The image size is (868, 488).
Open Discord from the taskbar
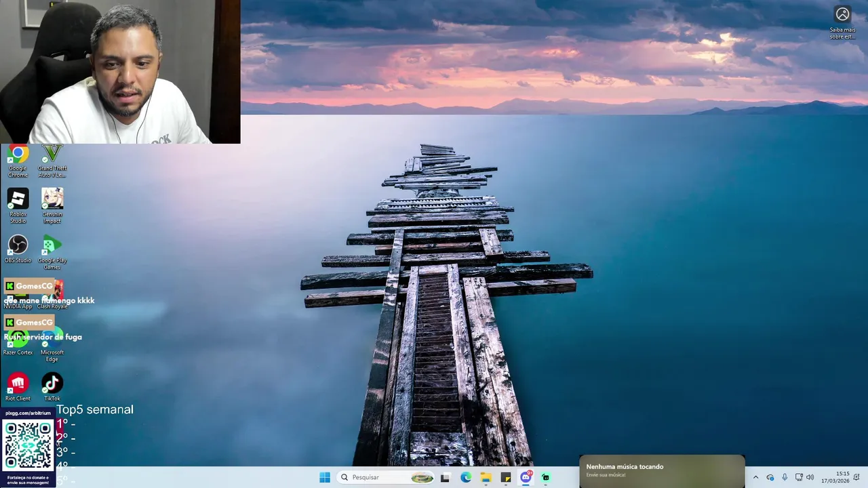coord(526,477)
